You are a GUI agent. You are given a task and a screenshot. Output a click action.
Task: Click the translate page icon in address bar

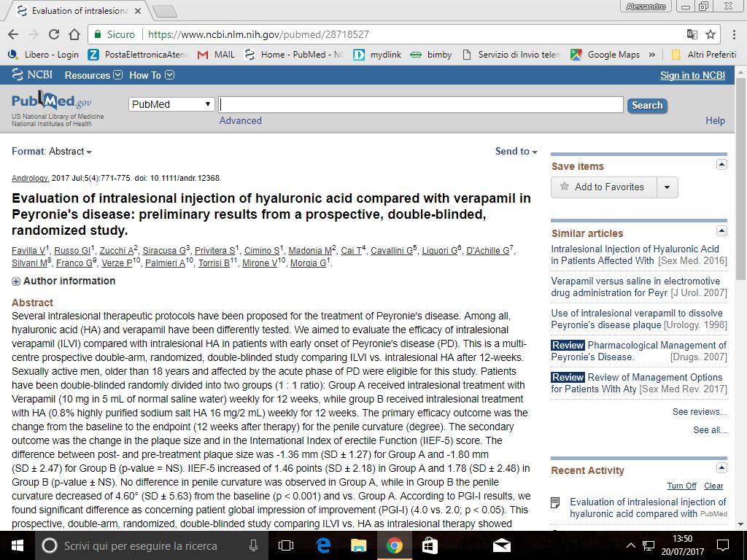(x=692, y=34)
